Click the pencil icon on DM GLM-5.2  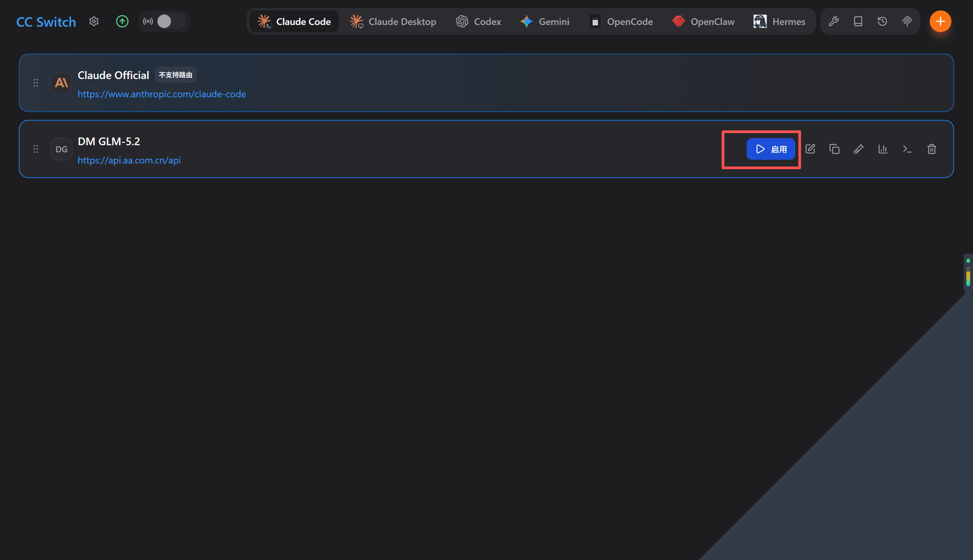click(859, 149)
